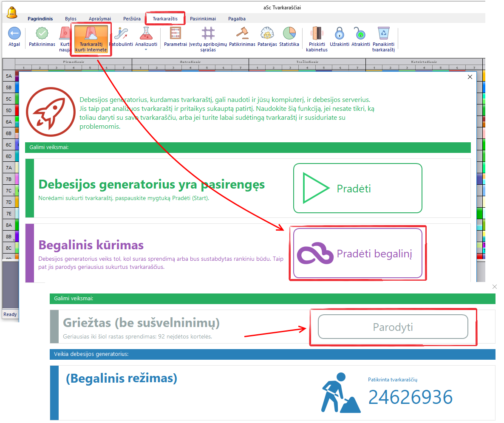Click the Pradėti begalinį button
504x423 pixels.
pyautogui.click(x=357, y=254)
